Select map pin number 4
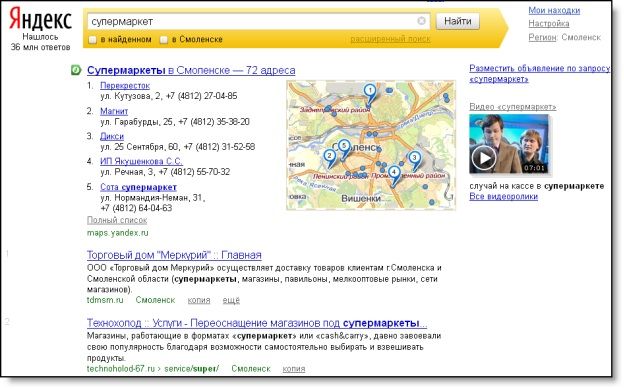 point(394,175)
